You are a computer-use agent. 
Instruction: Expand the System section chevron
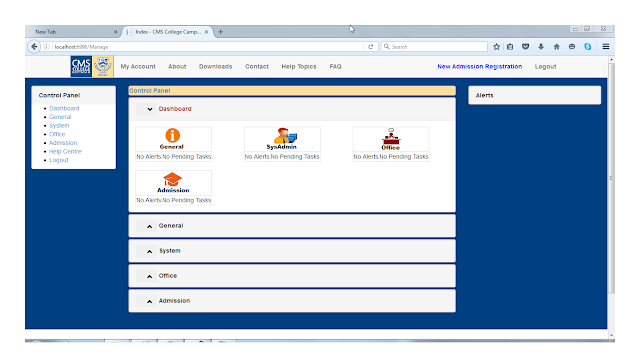[150, 251]
